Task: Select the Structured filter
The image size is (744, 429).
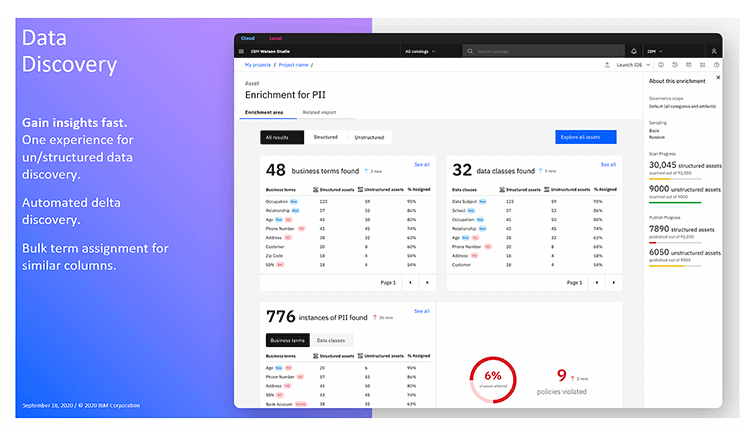Action: (326, 137)
